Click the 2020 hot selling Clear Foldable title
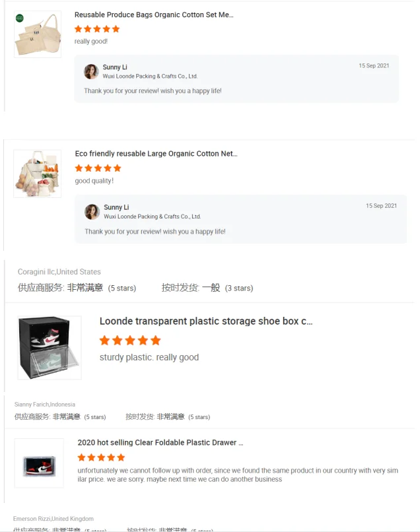Viewport: 420px width, 532px height. (160, 443)
